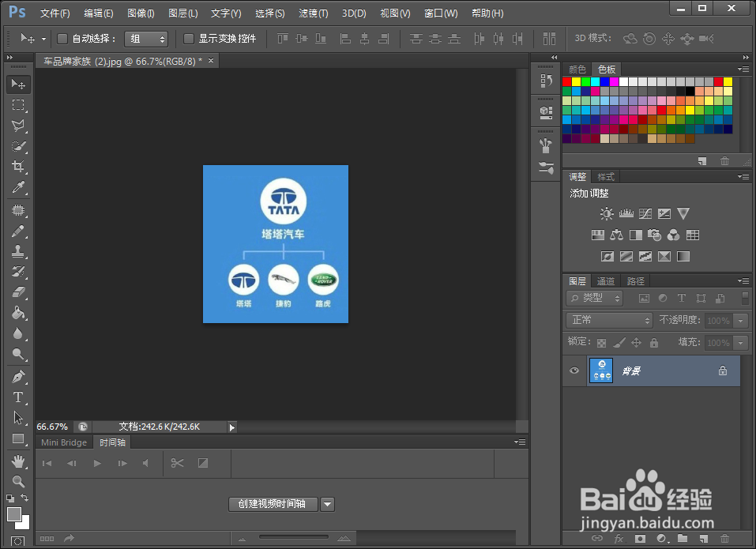Screen dimensions: 756x549
Task: Switch to the Mini Bridge tab
Action: (64, 442)
